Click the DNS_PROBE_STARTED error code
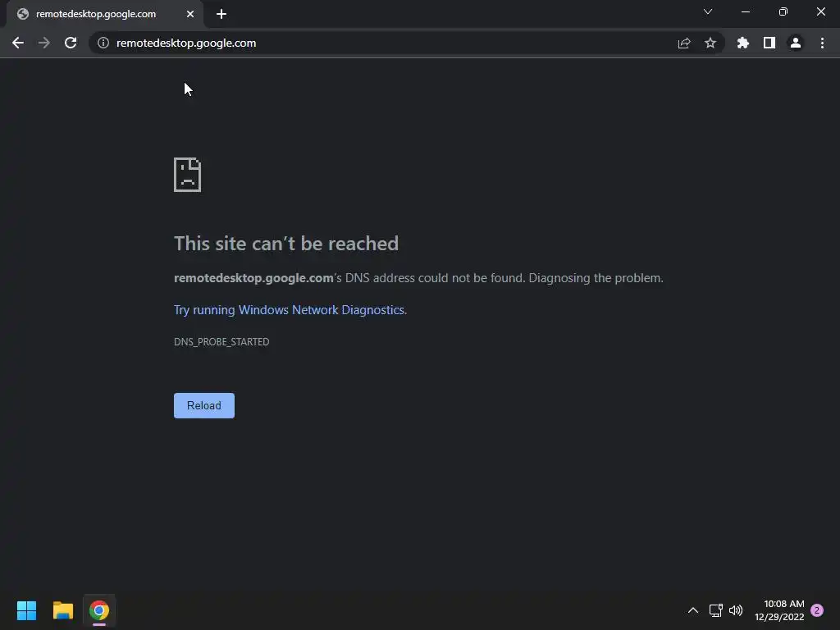 (x=221, y=342)
